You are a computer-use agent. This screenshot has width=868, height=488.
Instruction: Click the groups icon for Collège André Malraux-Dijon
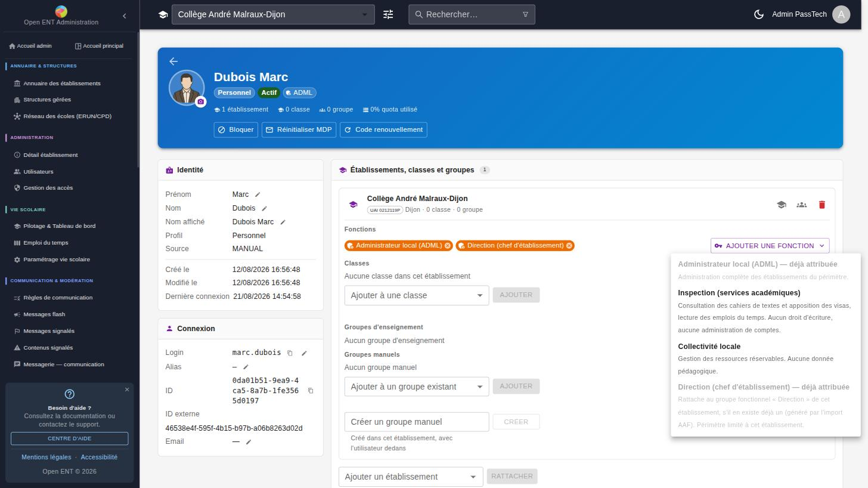click(x=802, y=205)
